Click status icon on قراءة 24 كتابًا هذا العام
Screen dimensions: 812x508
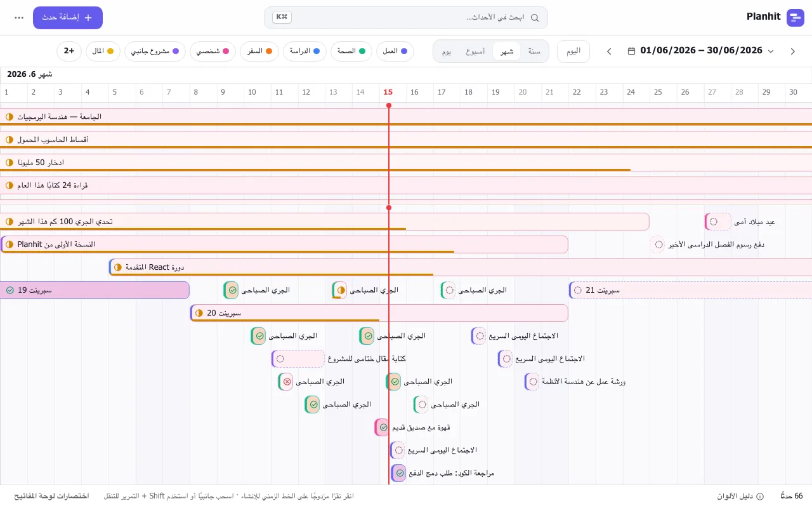point(10,185)
